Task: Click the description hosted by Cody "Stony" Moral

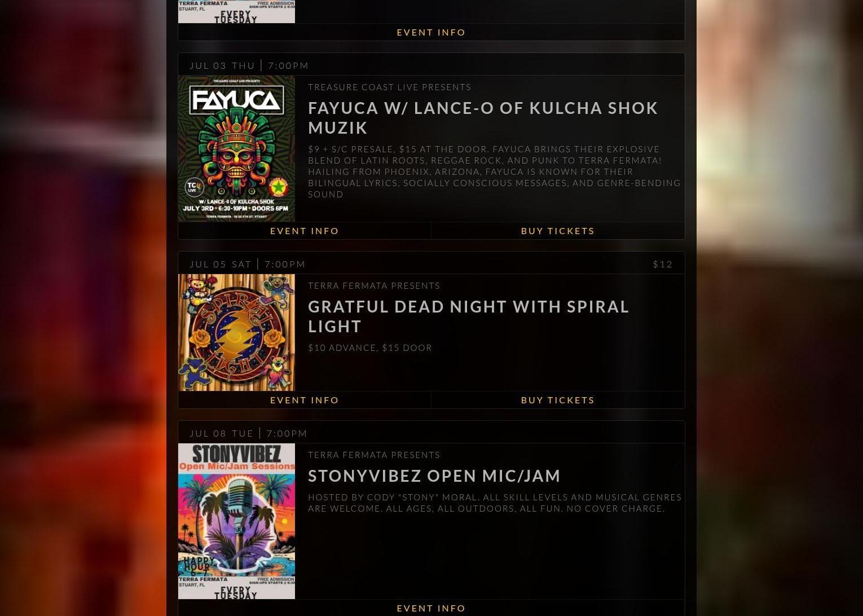Action: coord(495,503)
